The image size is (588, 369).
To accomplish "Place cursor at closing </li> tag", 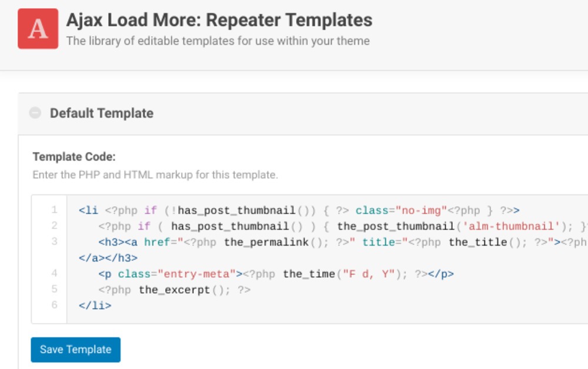I will (x=95, y=306).
